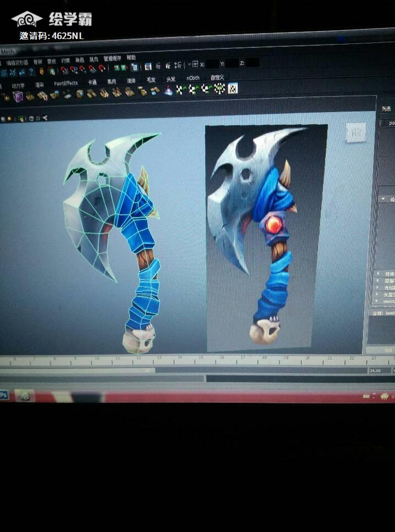This screenshot has width=395, height=532.
Task: Click the X coordinate input field
Action: coord(212,63)
